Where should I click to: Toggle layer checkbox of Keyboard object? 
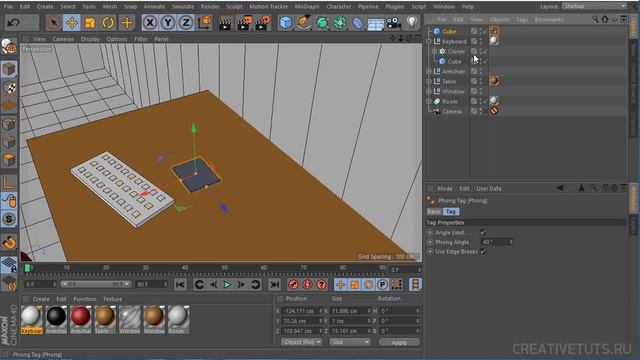(474, 41)
